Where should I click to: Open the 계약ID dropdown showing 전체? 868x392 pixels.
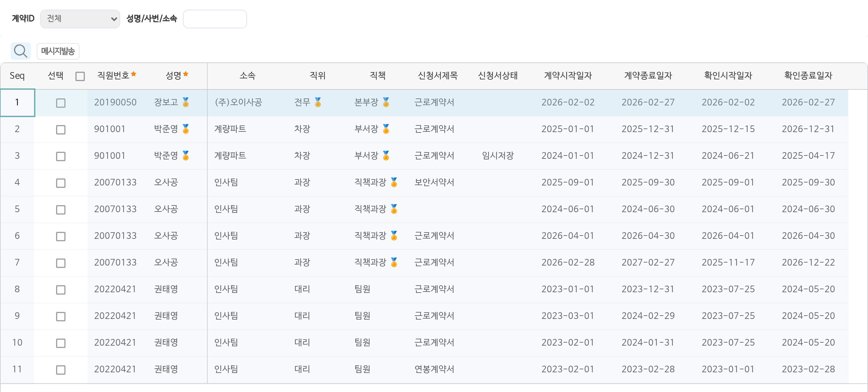80,19
